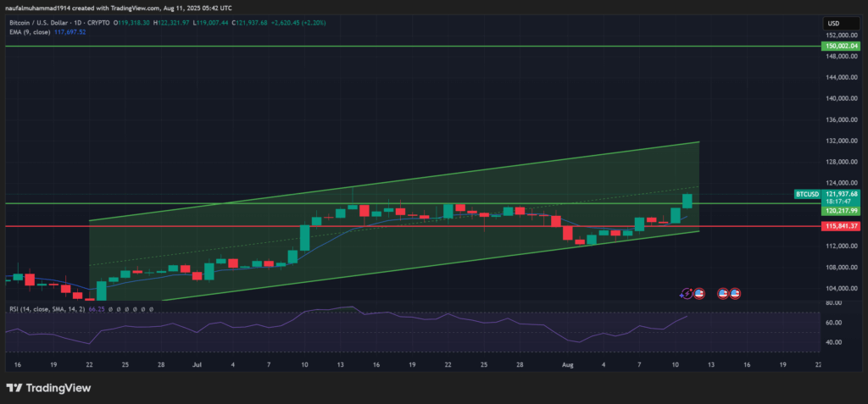The height and width of the screenshot is (404, 868).
Task: Click the USD currency label on the price axis
Action: (832, 23)
